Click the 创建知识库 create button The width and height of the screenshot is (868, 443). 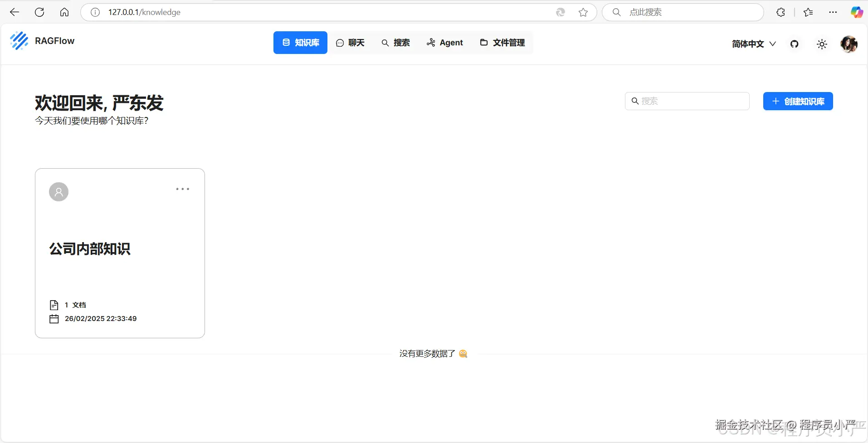coord(798,101)
